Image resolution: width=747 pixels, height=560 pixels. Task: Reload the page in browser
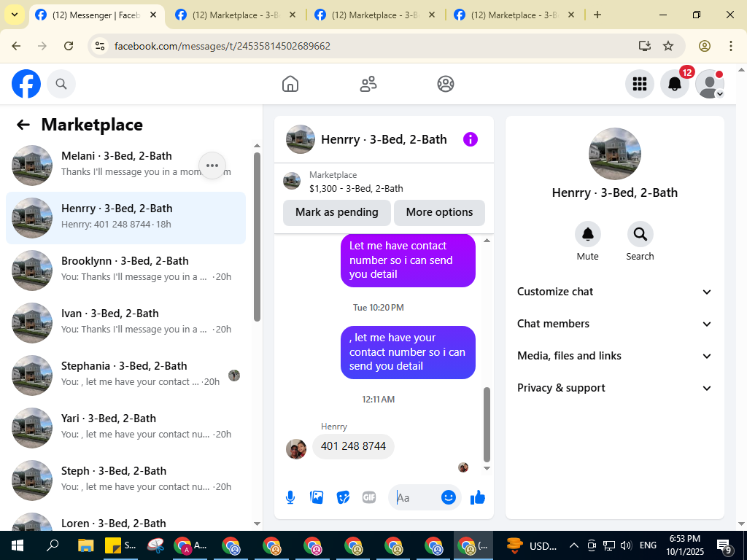[x=69, y=46]
